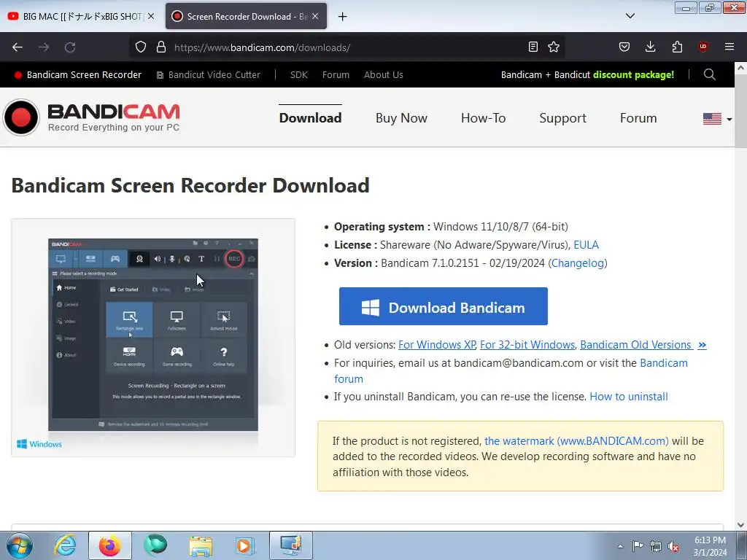
Task: Open About Us top bar link
Action: [384, 75]
